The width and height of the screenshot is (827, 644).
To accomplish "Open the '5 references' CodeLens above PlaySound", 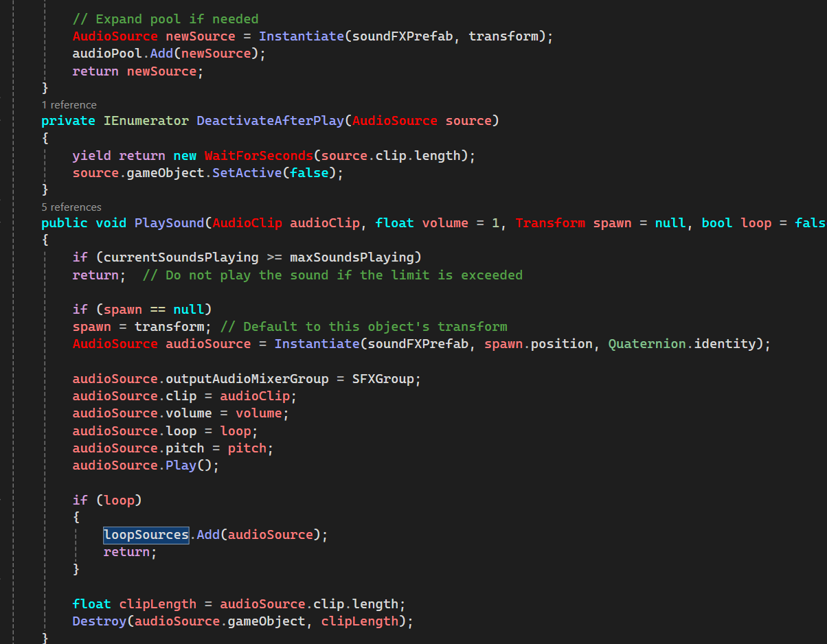I will tap(71, 207).
